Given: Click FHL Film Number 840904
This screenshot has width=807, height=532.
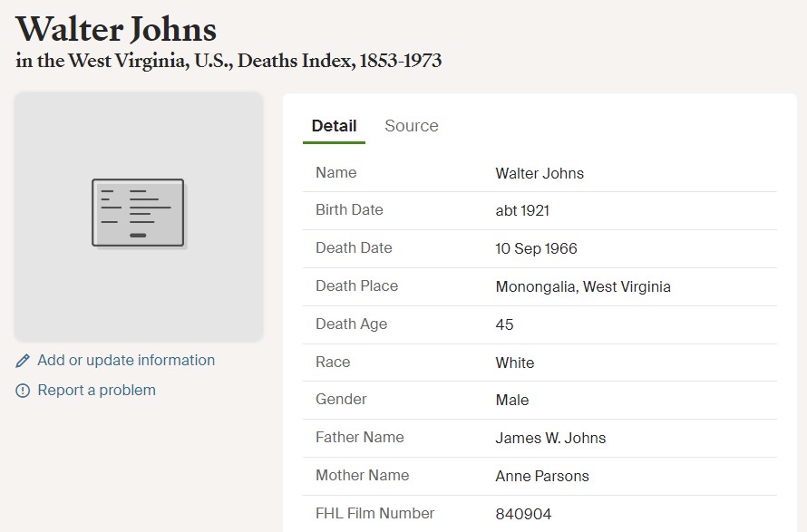Looking at the screenshot, I should coord(523,514).
